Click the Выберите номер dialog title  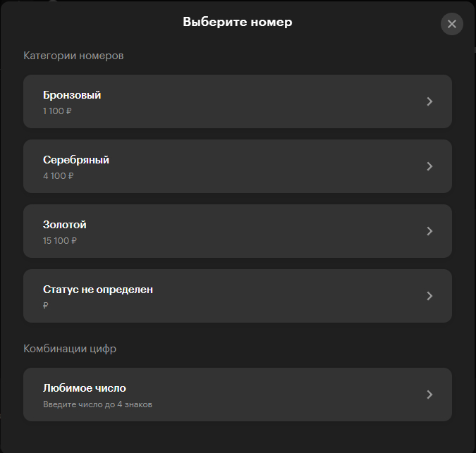click(x=238, y=22)
